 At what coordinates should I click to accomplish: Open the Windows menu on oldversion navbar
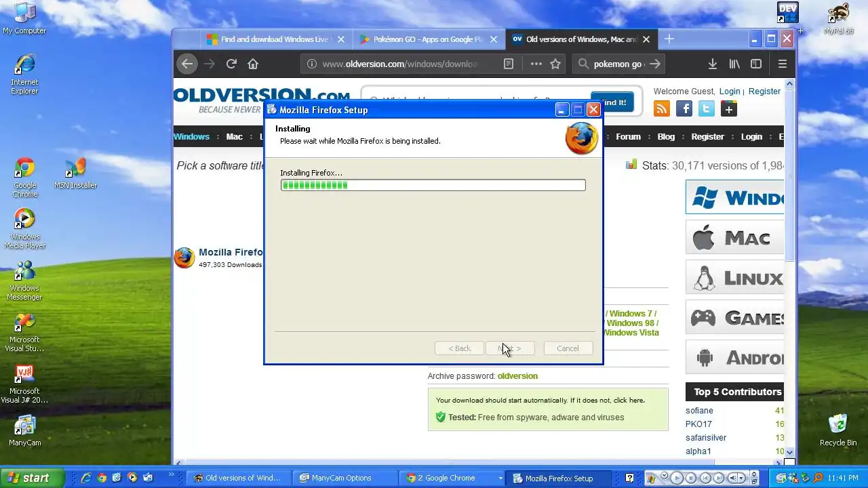pos(192,136)
